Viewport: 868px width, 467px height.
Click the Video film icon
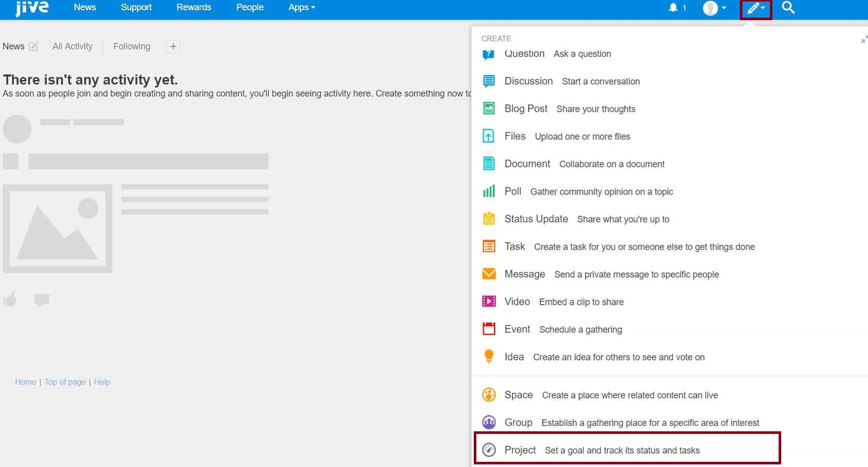tap(489, 302)
